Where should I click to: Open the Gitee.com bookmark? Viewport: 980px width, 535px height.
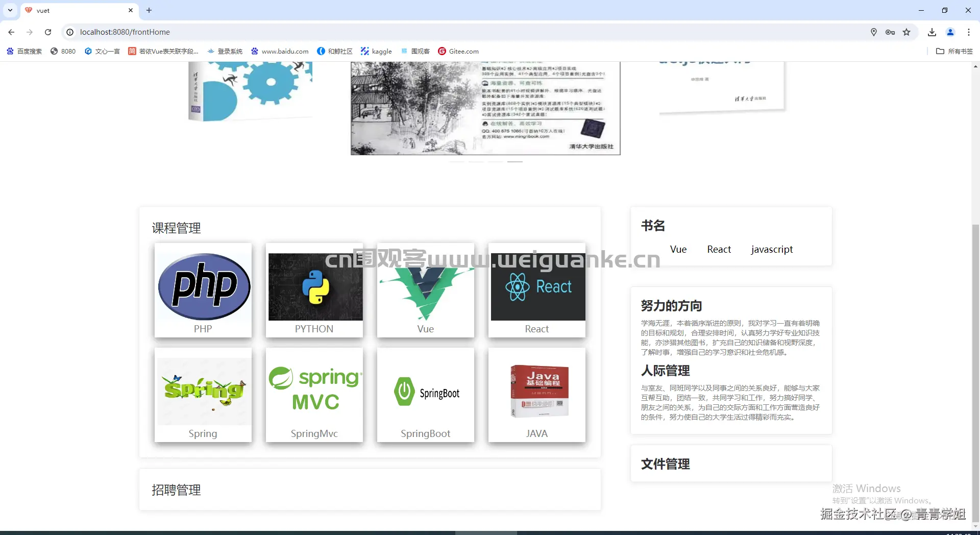tap(458, 51)
